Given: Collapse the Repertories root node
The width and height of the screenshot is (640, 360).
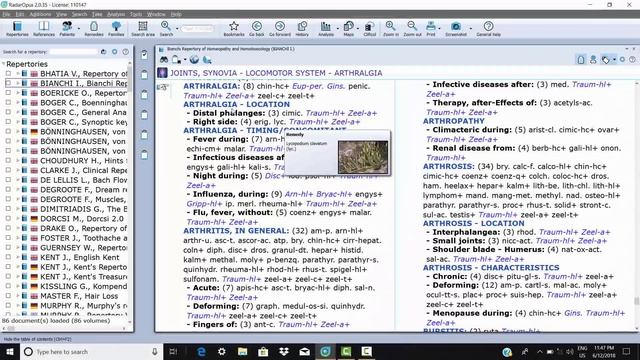Looking at the screenshot, I should coord(3,64).
